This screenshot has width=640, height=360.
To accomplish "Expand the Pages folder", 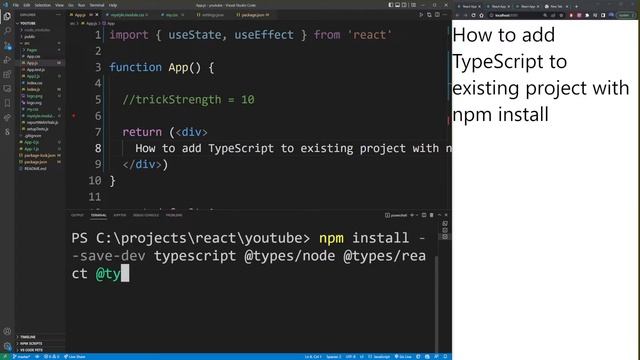I will [40, 50].
